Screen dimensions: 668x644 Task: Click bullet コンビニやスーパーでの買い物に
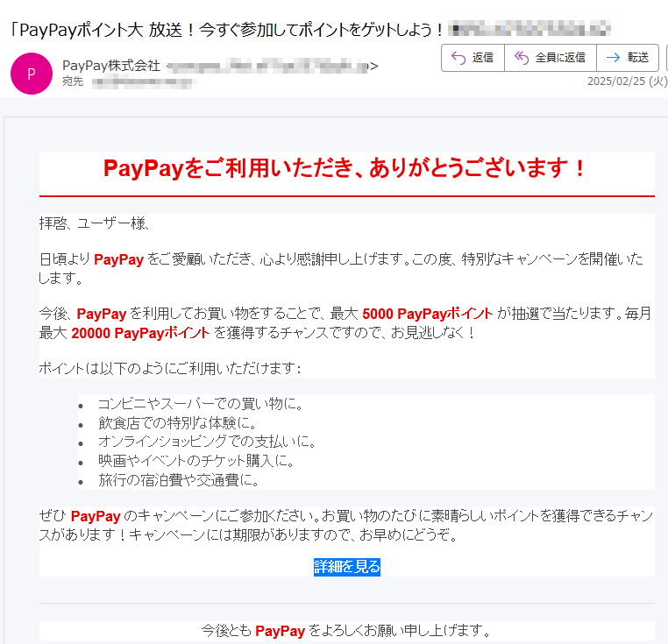(201, 404)
